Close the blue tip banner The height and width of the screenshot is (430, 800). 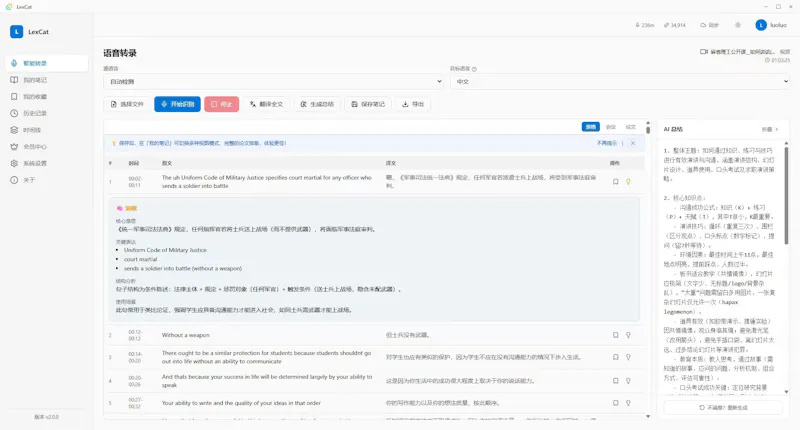point(633,143)
